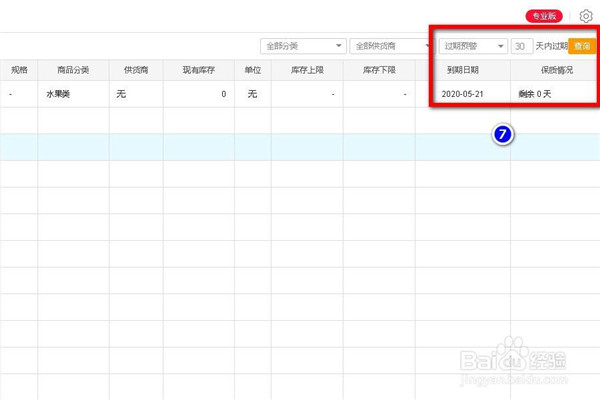Sort by 现有库存 column header
This screenshot has width=600, height=400.
(x=198, y=70)
